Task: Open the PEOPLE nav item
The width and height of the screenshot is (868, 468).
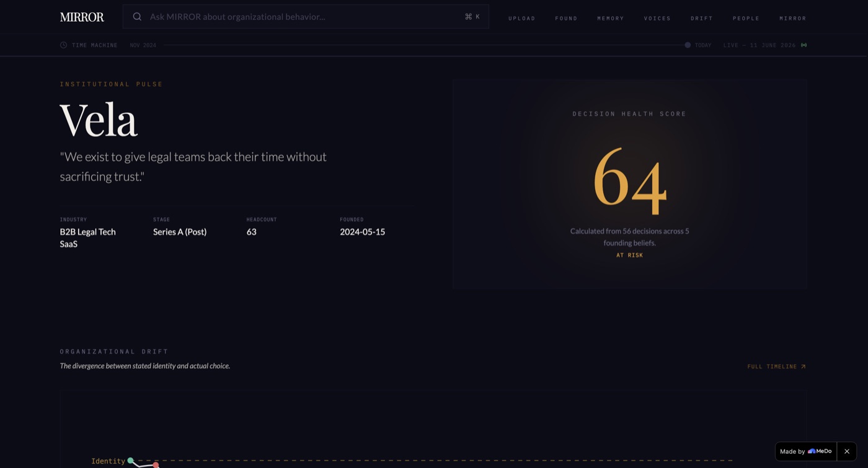Action: pos(746,19)
